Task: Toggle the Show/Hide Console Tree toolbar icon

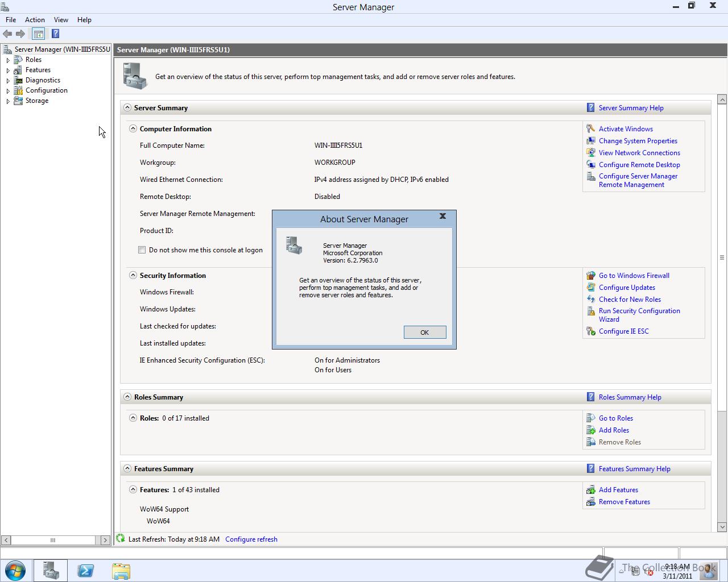Action: pyautogui.click(x=38, y=34)
